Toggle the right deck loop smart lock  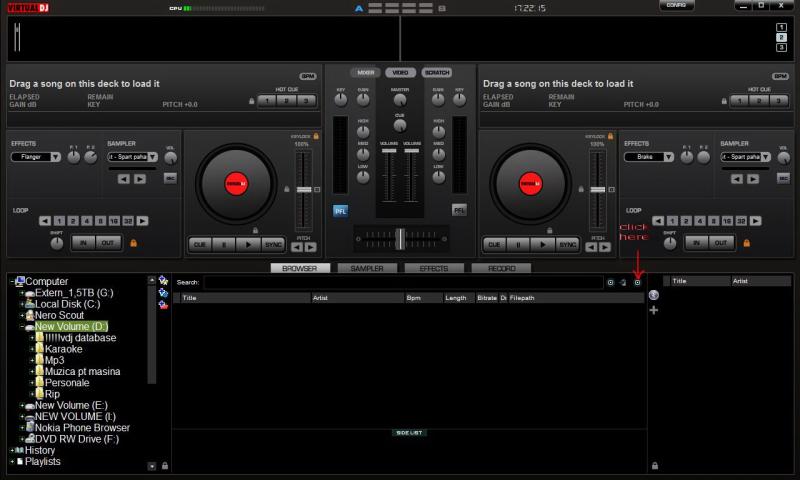pos(746,243)
